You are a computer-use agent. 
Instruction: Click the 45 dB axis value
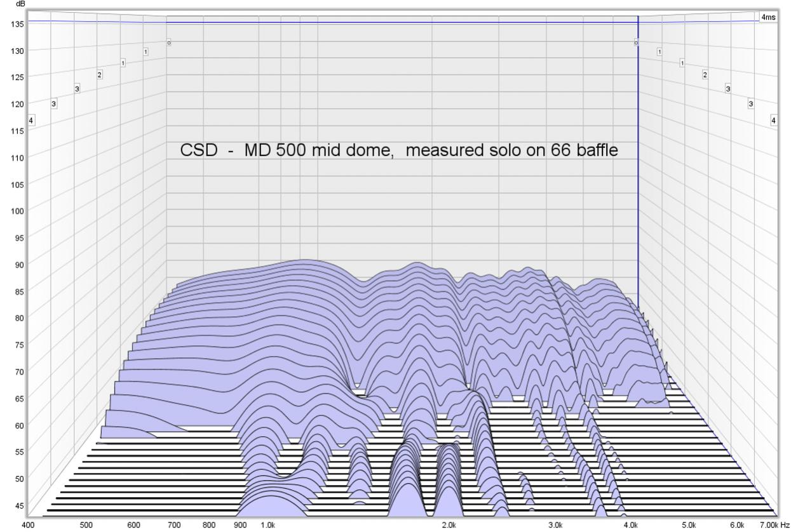(20, 505)
